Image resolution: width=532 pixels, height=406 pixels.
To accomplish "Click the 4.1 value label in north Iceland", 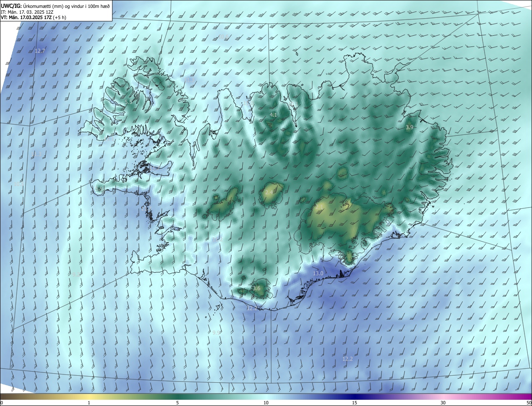I will point(273,115).
